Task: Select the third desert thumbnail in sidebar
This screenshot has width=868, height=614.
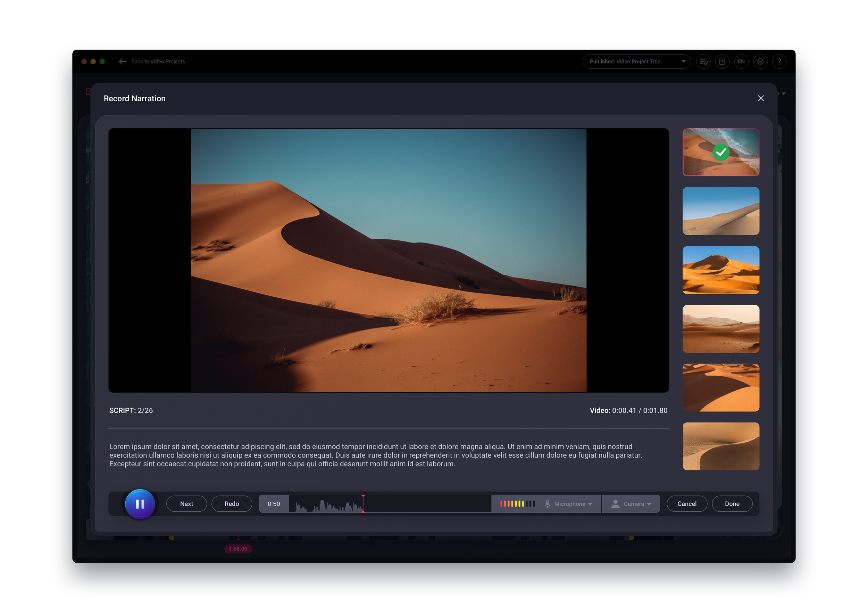Action: [x=720, y=270]
